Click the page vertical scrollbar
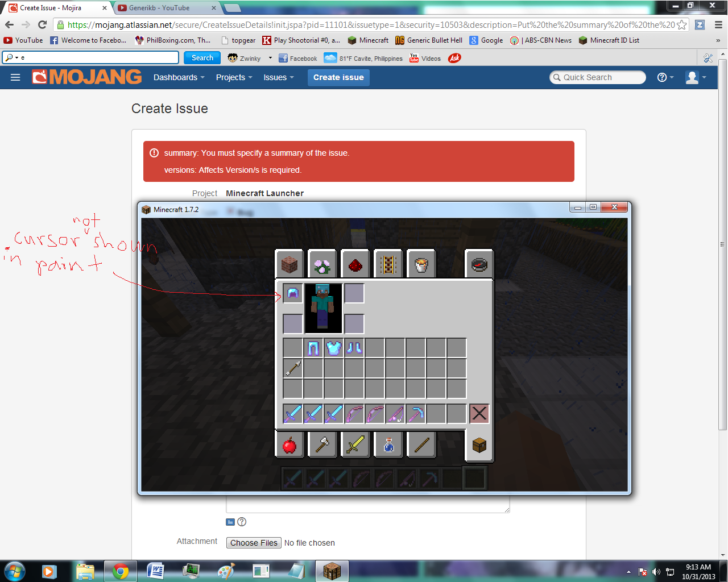 pos(723,244)
